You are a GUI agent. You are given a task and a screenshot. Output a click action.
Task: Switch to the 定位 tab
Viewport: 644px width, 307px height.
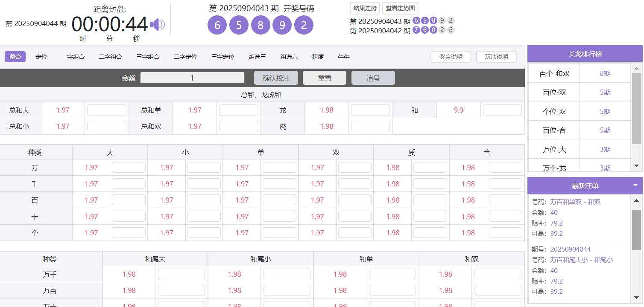coord(41,56)
